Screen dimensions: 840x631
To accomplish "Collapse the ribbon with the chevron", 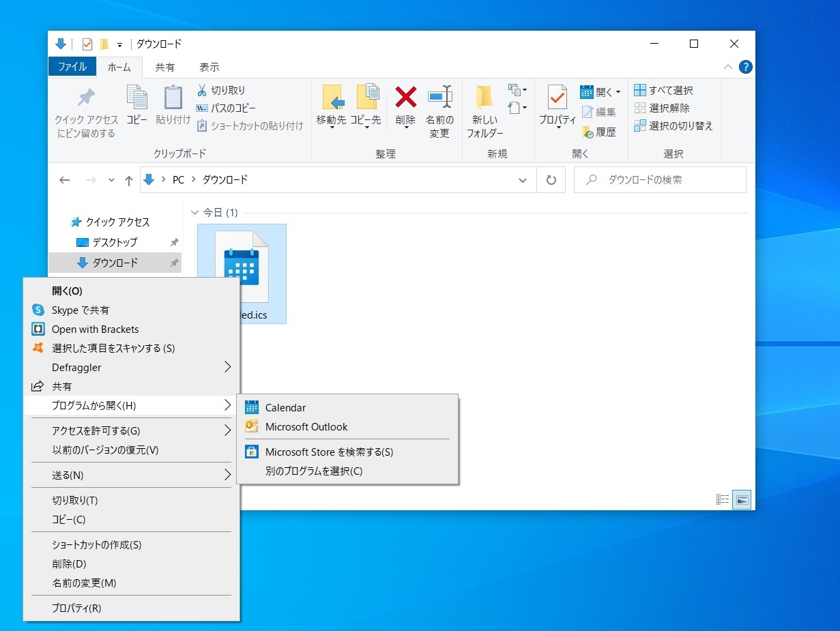I will tap(728, 67).
